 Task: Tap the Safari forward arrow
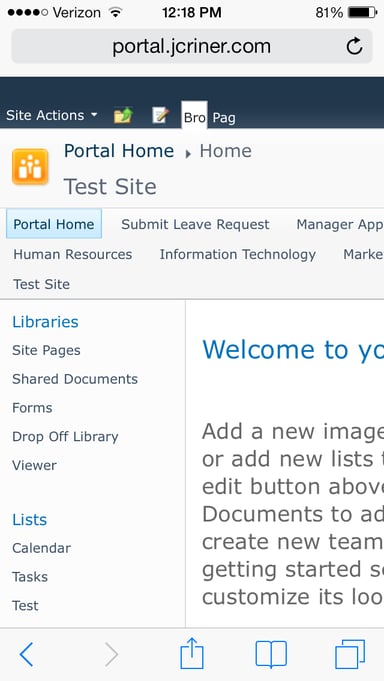[x=111, y=655]
